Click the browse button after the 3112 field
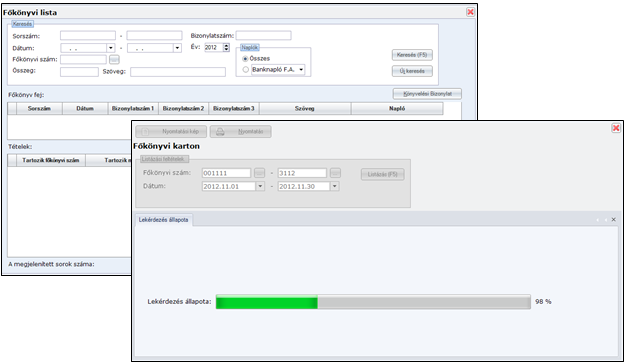The width and height of the screenshot is (626, 364). coord(335,173)
